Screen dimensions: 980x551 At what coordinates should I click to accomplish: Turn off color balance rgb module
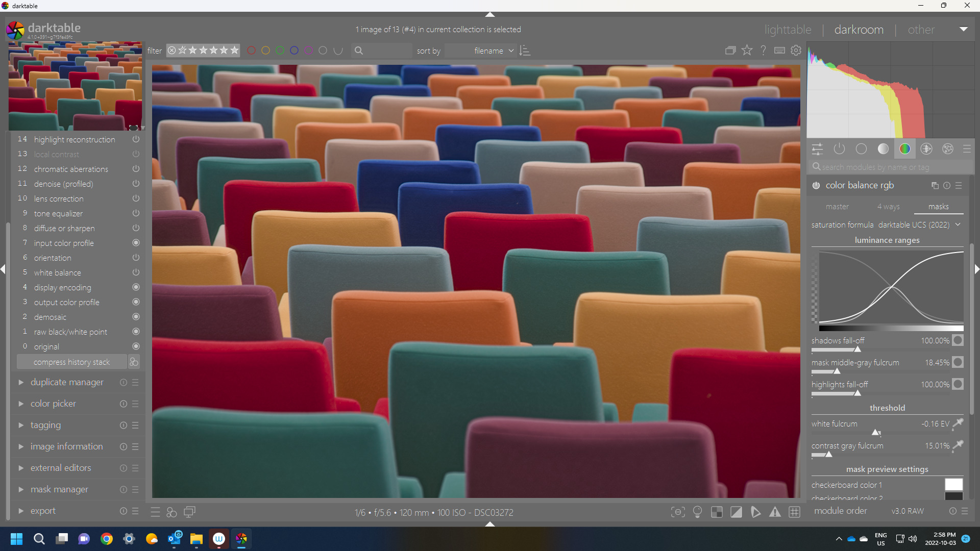click(816, 185)
